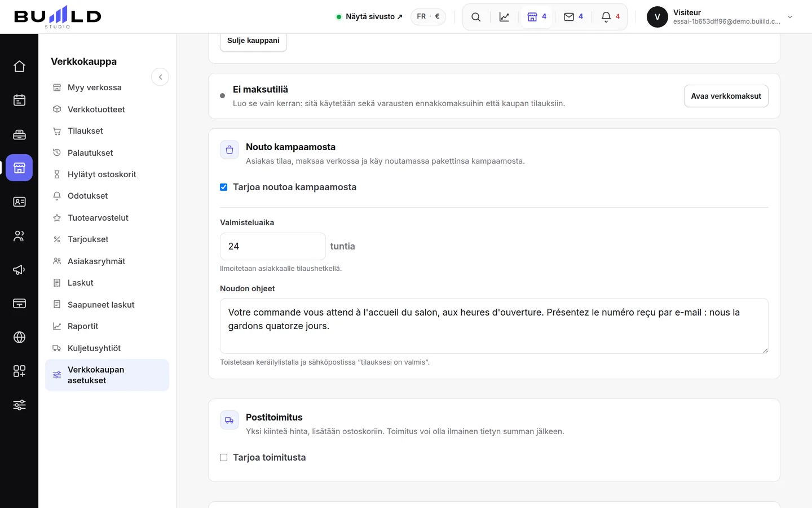
Task: Go to Odotukset
Action: pos(107,196)
